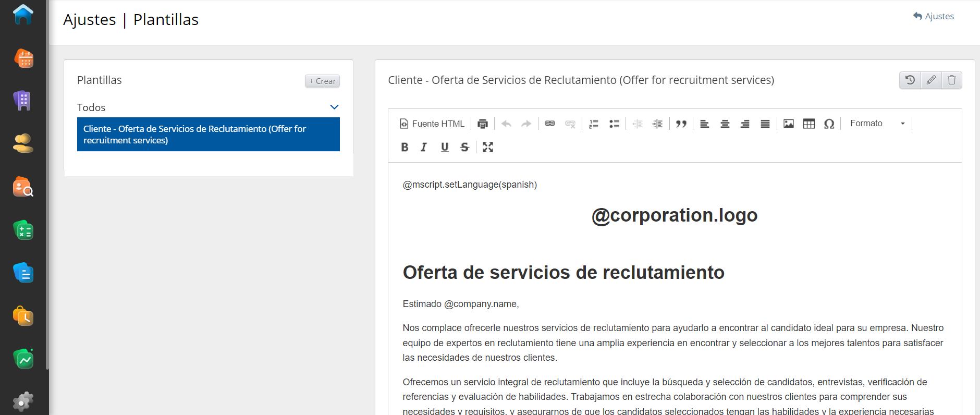Toggle bold formatting

pos(405,147)
